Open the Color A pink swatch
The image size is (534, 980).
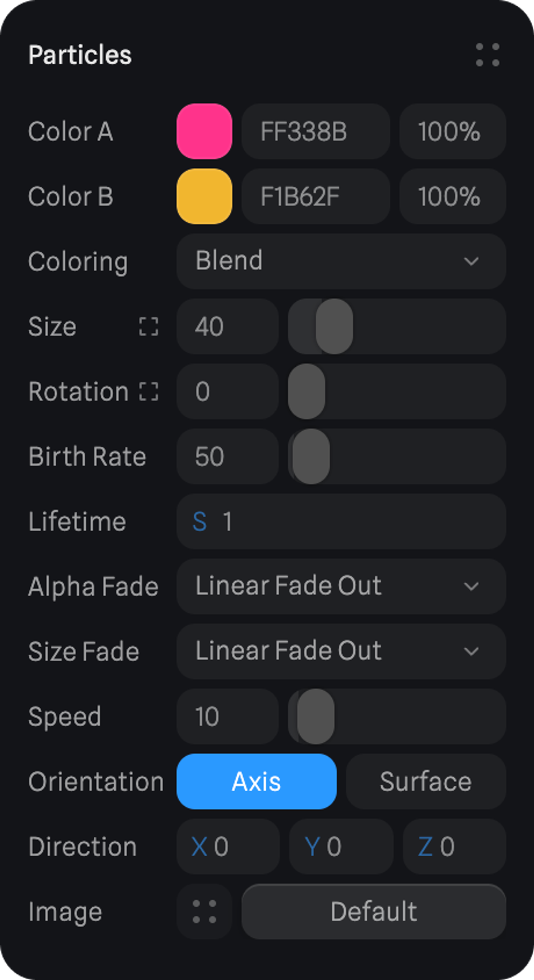(x=204, y=131)
